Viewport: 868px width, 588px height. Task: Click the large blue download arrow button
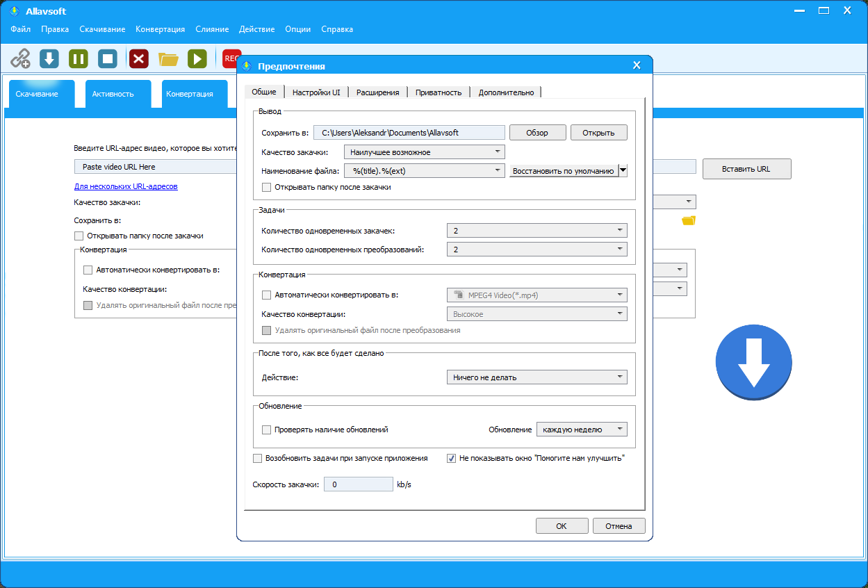(x=753, y=362)
